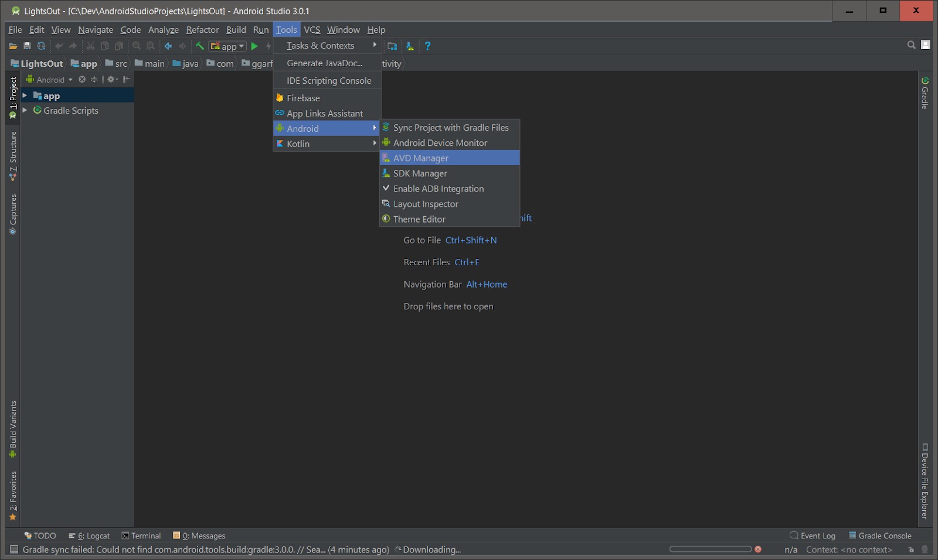Image resolution: width=938 pixels, height=560 pixels.
Task: Click the Open folder toolbar icon
Action: (x=13, y=46)
